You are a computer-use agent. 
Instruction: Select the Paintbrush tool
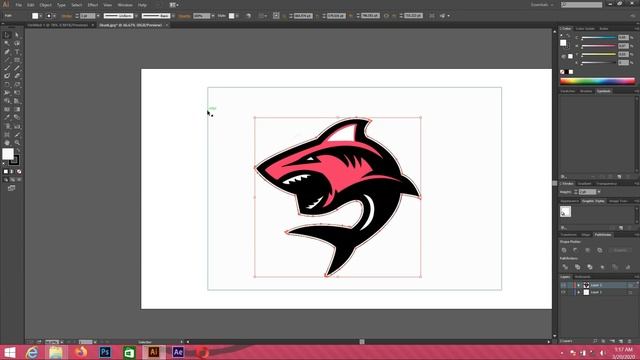coord(7,68)
